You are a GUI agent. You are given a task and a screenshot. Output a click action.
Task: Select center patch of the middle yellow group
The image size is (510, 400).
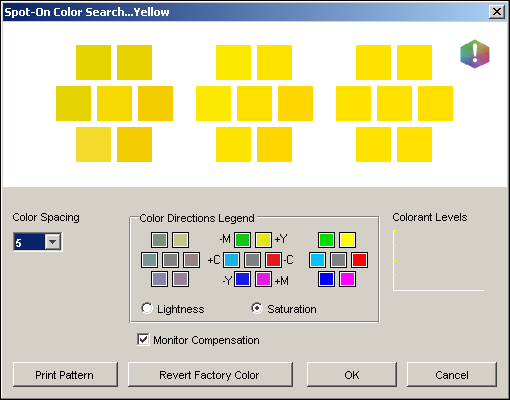[254, 103]
